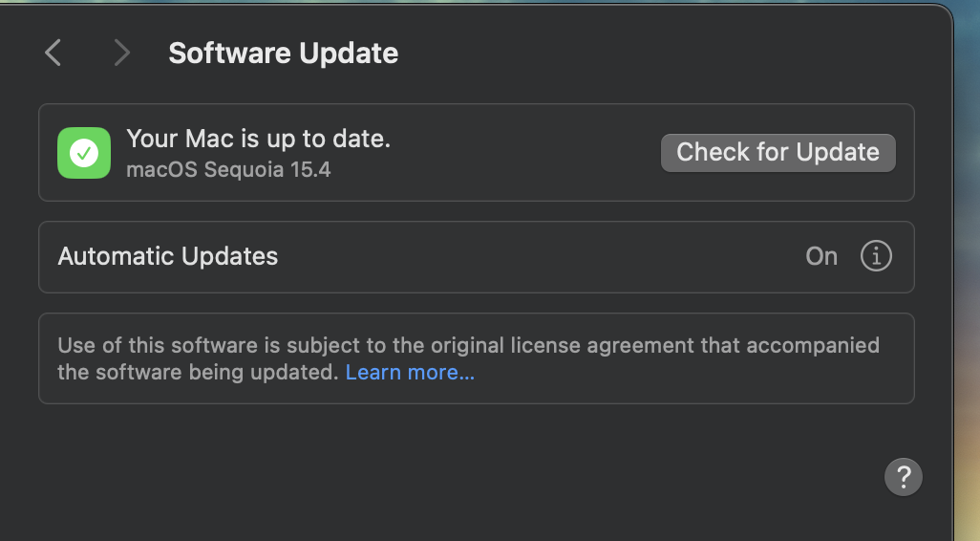The height and width of the screenshot is (541, 980).
Task: Go back using the left chevron
Action: [53, 53]
